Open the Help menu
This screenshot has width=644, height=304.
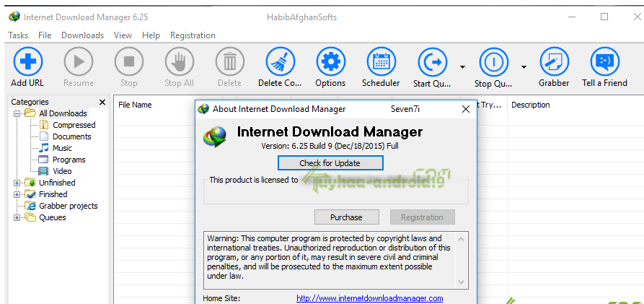tap(151, 35)
